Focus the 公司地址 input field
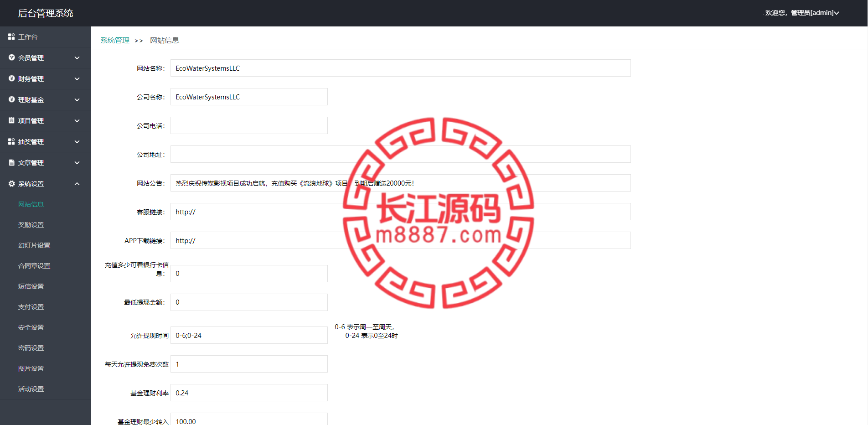The image size is (868, 425). (401, 154)
